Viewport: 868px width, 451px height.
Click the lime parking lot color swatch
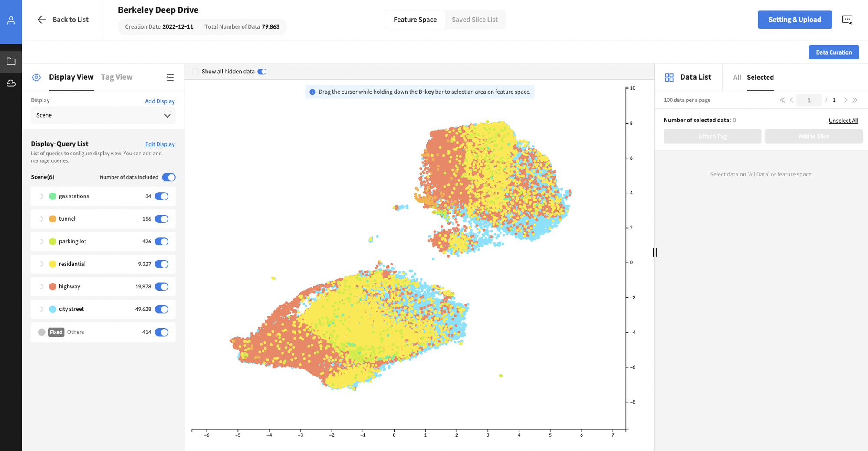[53, 242]
